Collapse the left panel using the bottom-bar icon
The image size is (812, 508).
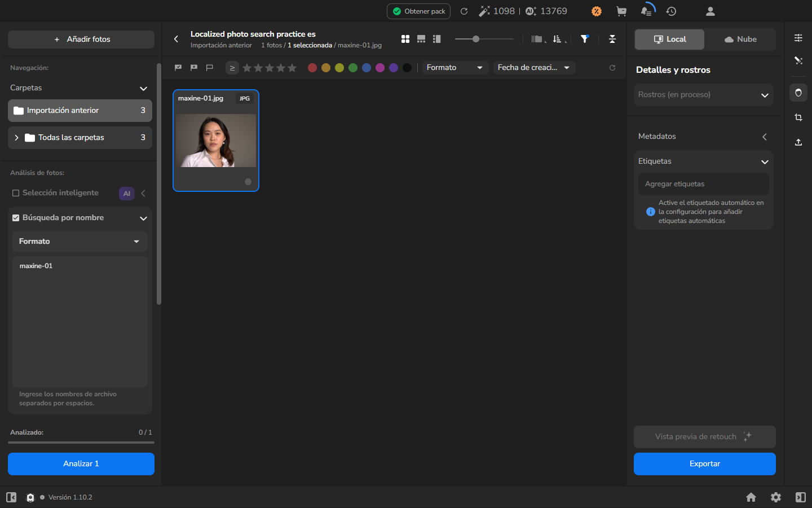[x=11, y=497]
